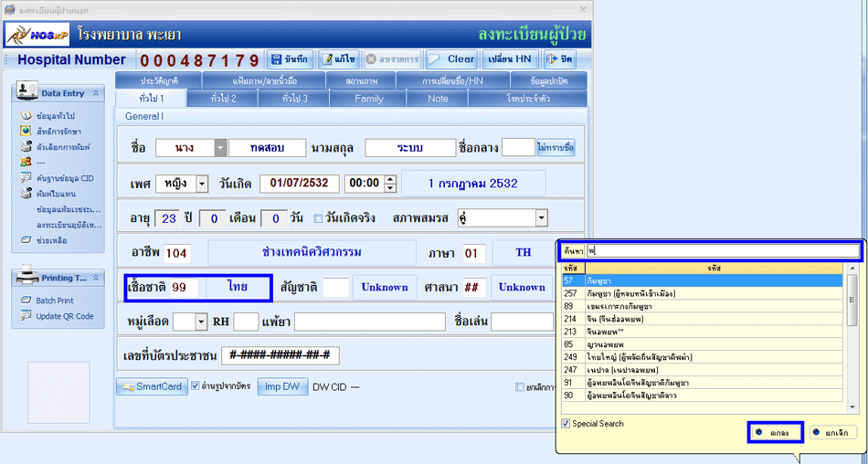The width and height of the screenshot is (868, 464).
Task: Click the วันเกิด date field 01/07/2532
Action: pos(300,184)
